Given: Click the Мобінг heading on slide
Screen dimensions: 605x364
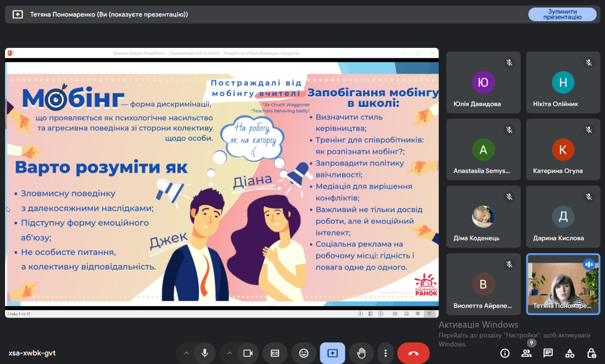Looking at the screenshot, I should click(73, 99).
